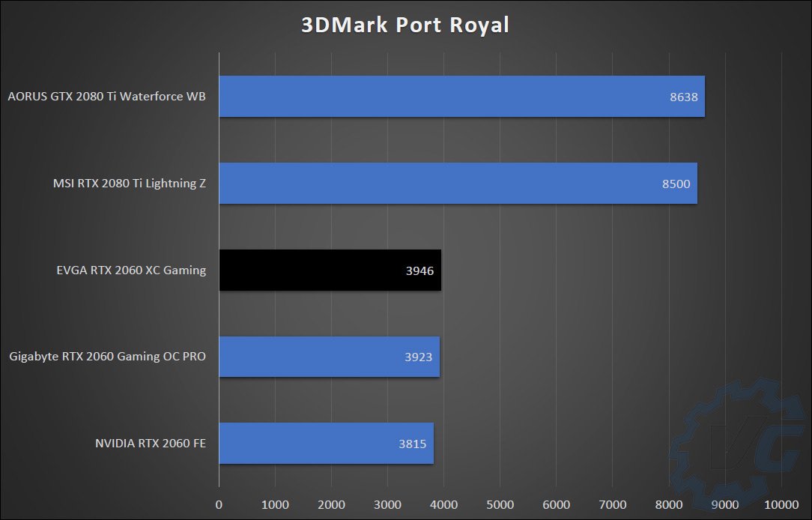Click the axis tick label 6000
Viewport: 812px width, 520px height.
(x=556, y=504)
